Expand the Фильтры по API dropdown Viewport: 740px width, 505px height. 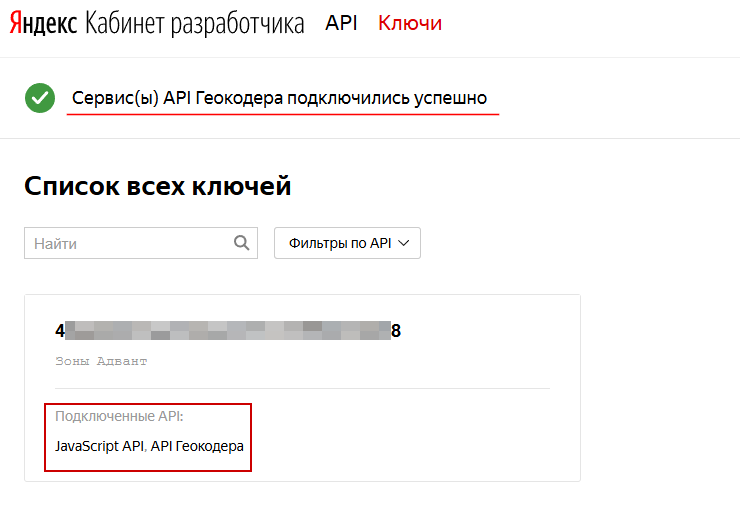(x=347, y=243)
